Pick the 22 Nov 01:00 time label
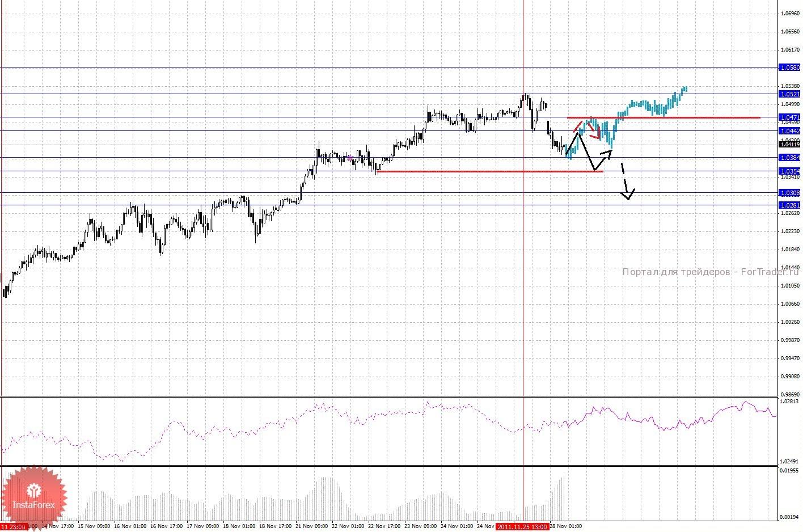The image size is (803, 532). tap(349, 527)
